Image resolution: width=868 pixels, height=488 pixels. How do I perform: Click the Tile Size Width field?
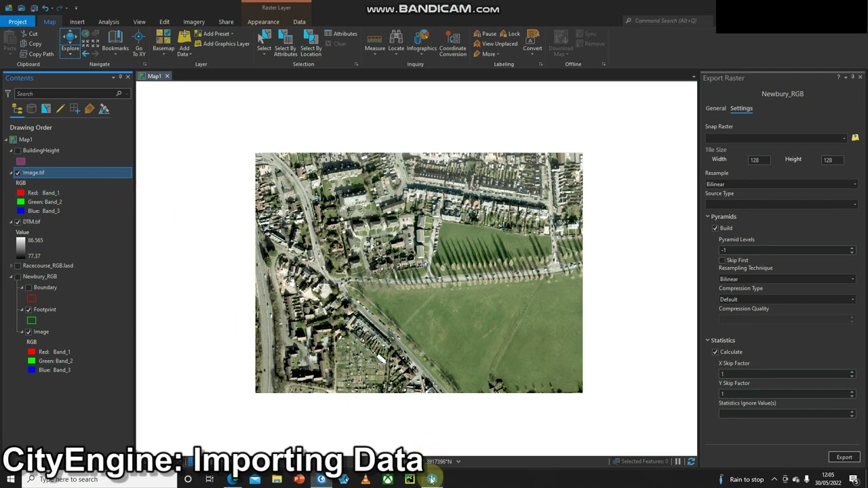[x=759, y=160]
